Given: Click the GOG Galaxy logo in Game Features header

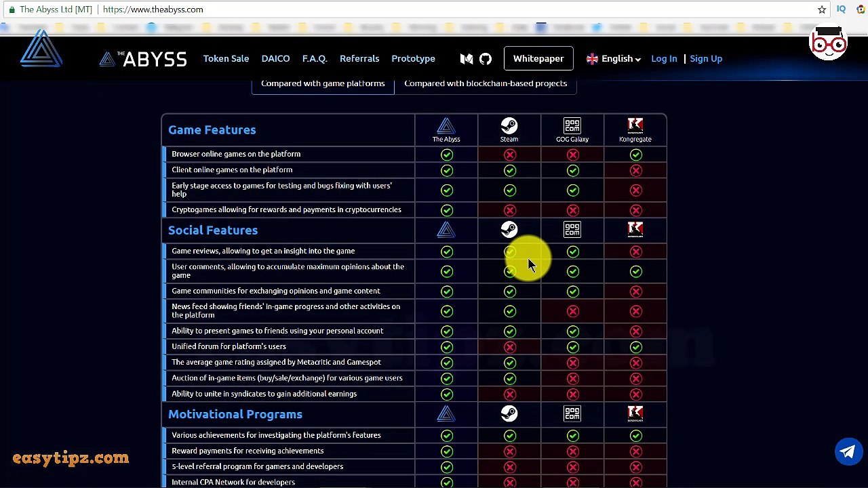Looking at the screenshot, I should tap(572, 125).
